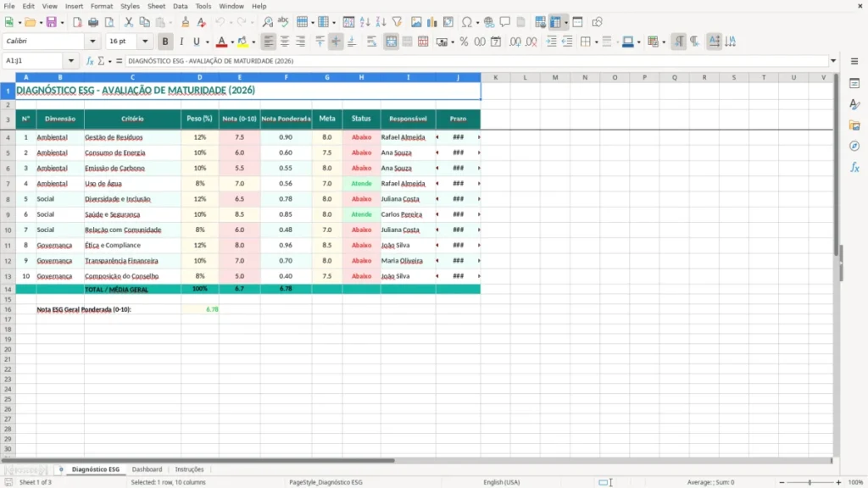
Task: Open the Format menu
Action: pyautogui.click(x=102, y=6)
